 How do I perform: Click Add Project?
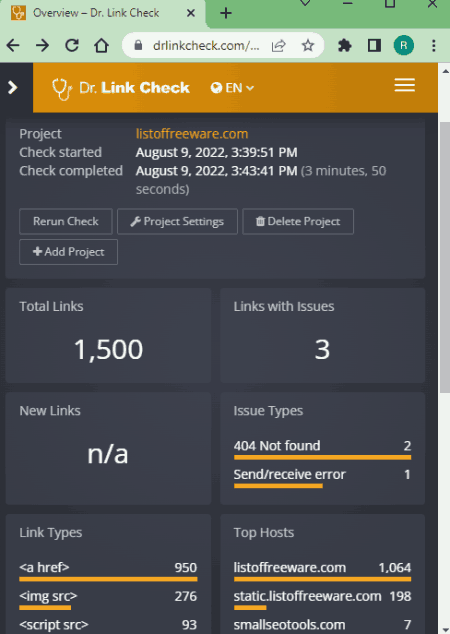pos(68,252)
